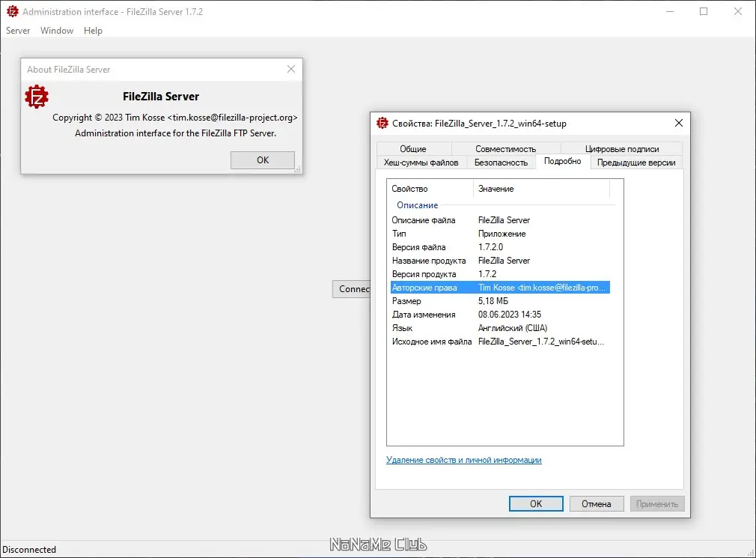This screenshot has width=756, height=558.
Task: Select the Версия файла row
Action: (501, 247)
